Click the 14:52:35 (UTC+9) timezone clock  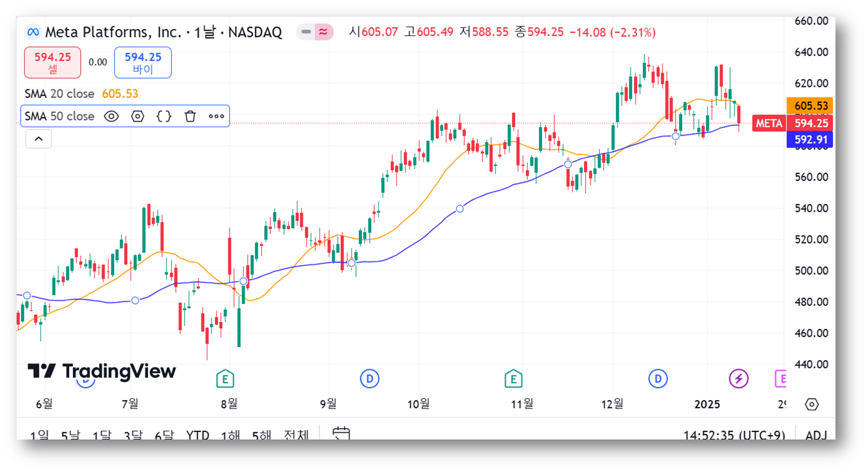[x=734, y=435]
